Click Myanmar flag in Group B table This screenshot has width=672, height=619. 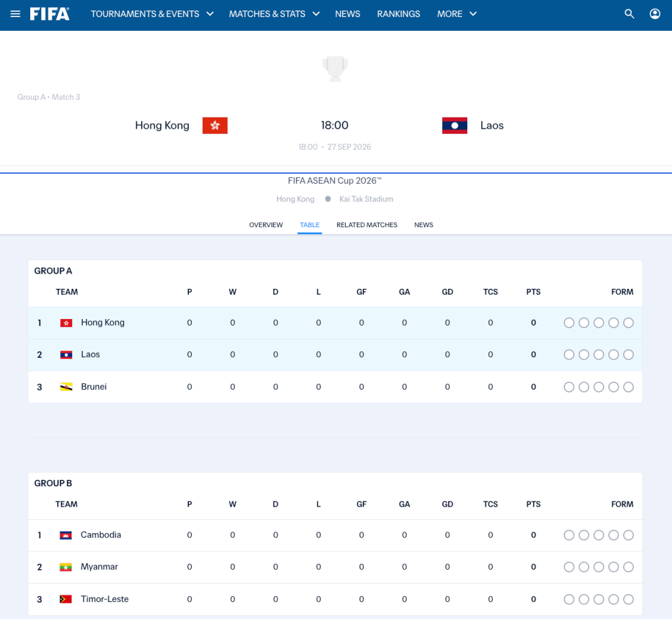click(x=66, y=567)
